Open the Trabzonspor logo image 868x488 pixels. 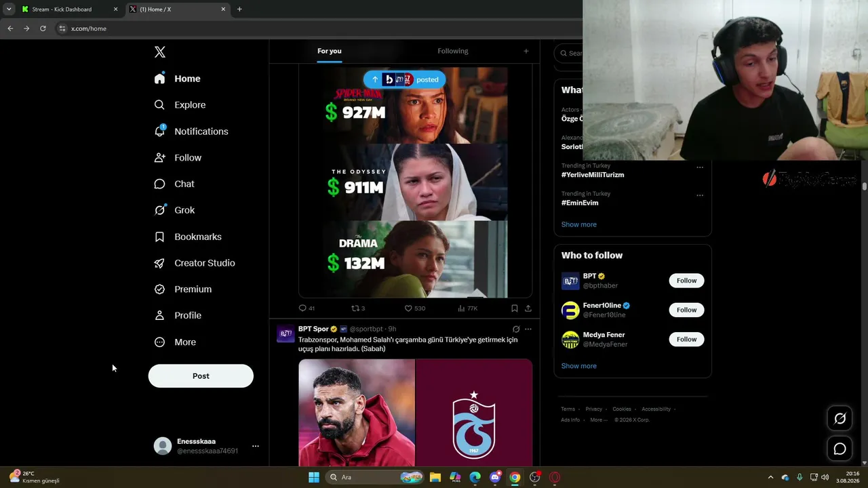coord(474,412)
